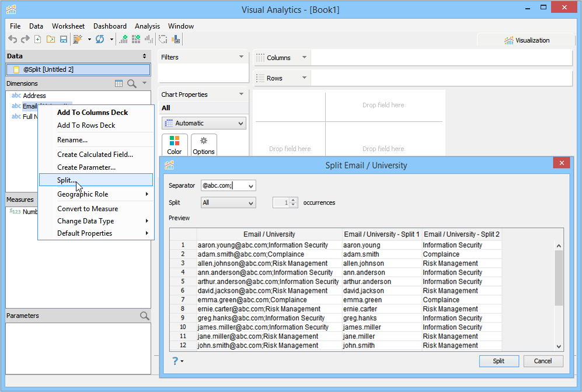Click the Columns deck grip icon
Screen dimensions: 582x392
pos(260,58)
